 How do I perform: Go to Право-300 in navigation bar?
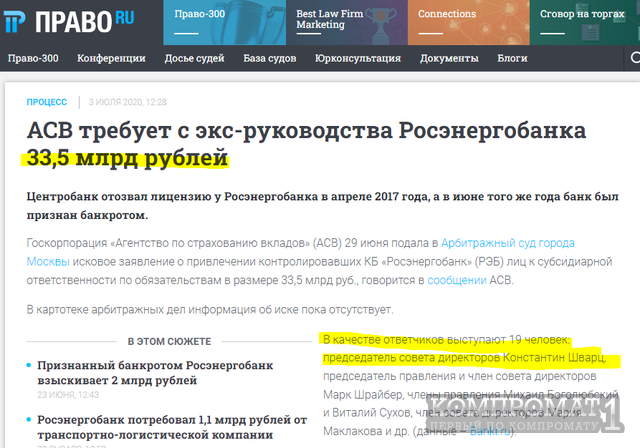tap(33, 58)
